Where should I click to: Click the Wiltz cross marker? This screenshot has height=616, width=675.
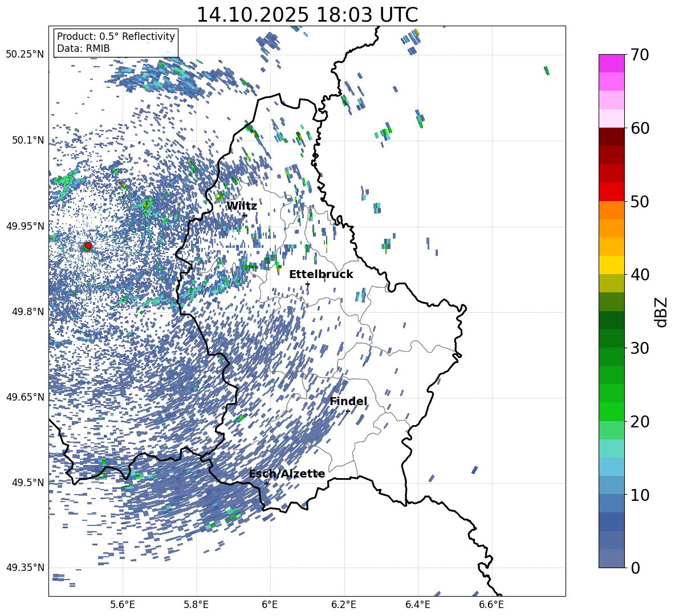[245, 215]
